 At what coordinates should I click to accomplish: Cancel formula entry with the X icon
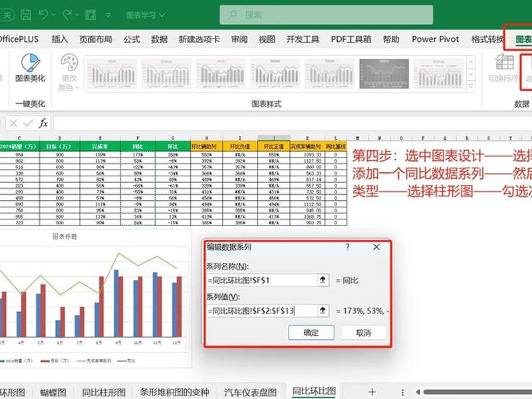13,123
